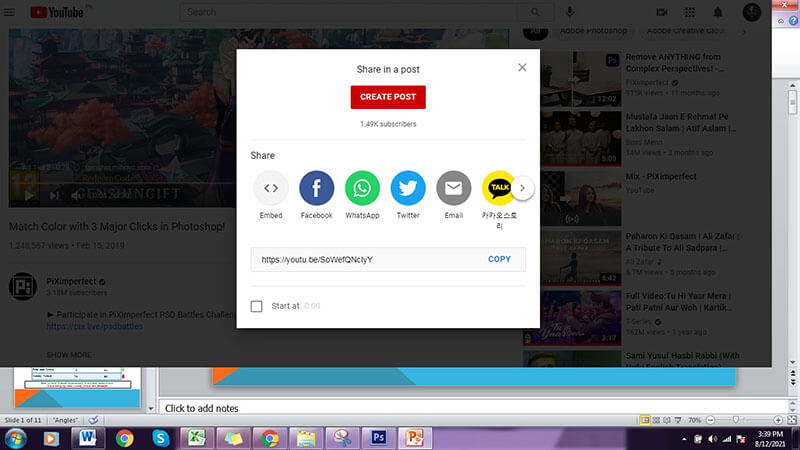
Task: Show more share options arrow
Action: [x=522, y=188]
